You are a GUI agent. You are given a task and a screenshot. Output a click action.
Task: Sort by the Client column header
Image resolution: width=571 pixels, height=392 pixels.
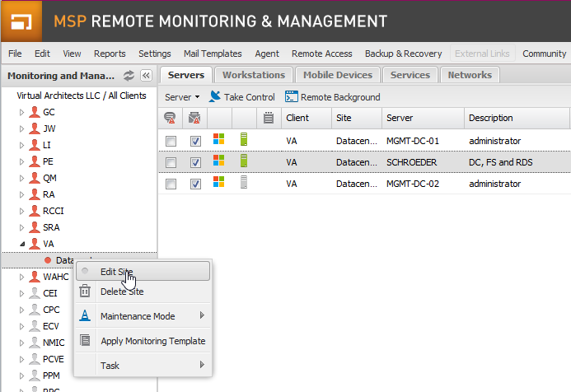point(307,118)
